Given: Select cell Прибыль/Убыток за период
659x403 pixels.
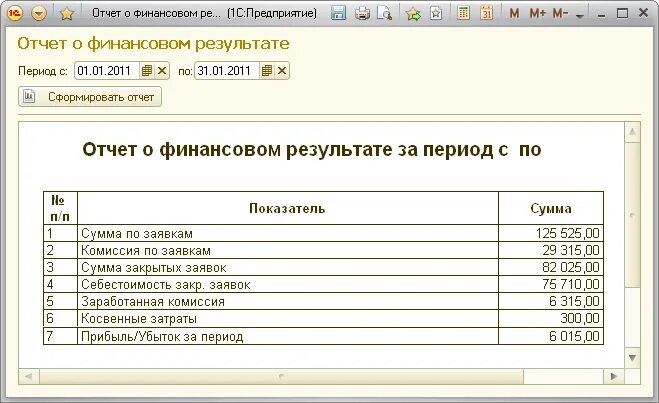Looking at the screenshot, I should pos(288,336).
